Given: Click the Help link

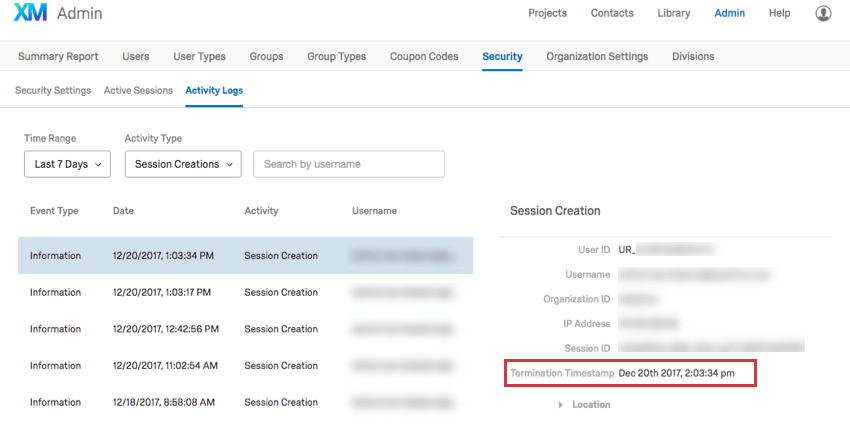Looking at the screenshot, I should tap(779, 14).
